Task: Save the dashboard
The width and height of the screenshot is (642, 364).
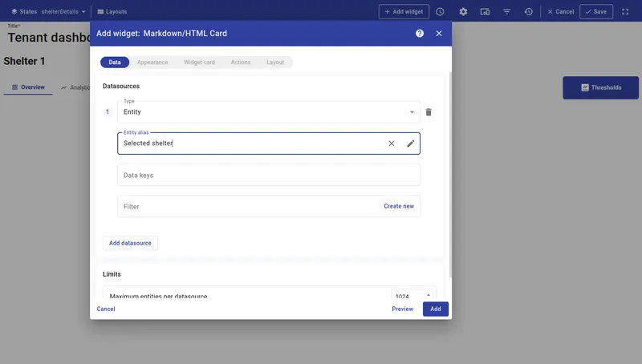Action: coord(596,12)
